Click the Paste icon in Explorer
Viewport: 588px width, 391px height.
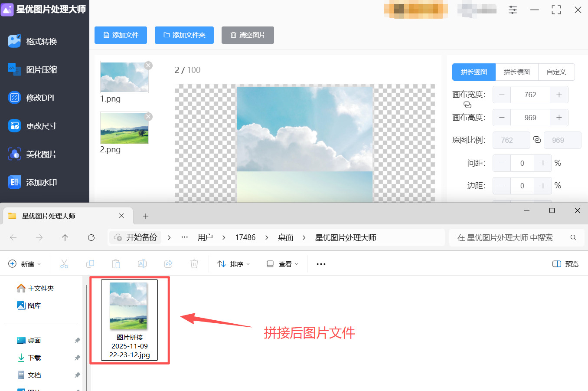tap(116, 264)
